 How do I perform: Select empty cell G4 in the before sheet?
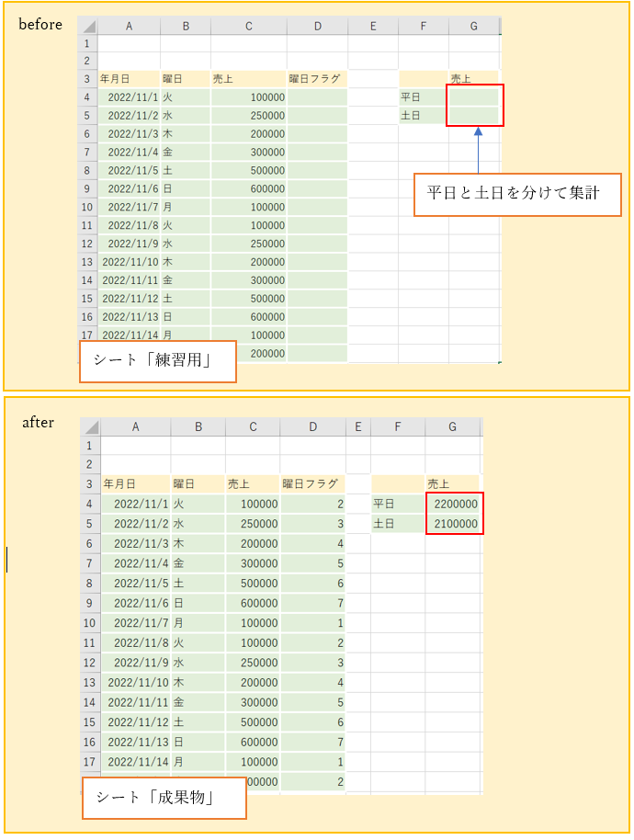coord(474,97)
